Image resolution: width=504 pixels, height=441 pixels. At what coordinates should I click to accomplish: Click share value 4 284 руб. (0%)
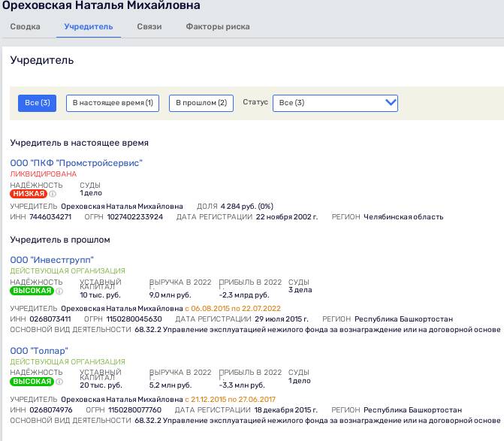pos(247,207)
